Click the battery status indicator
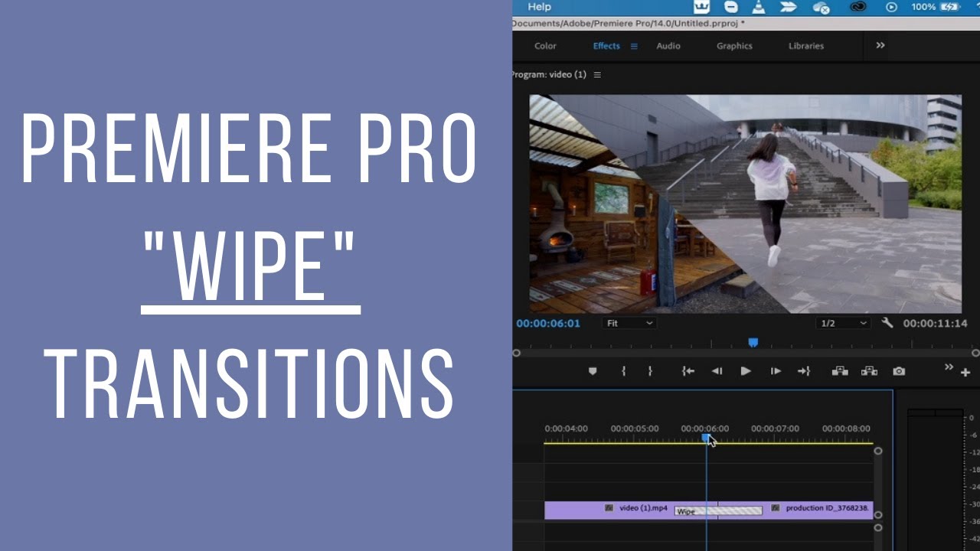This screenshot has width=980, height=551. coord(949,7)
